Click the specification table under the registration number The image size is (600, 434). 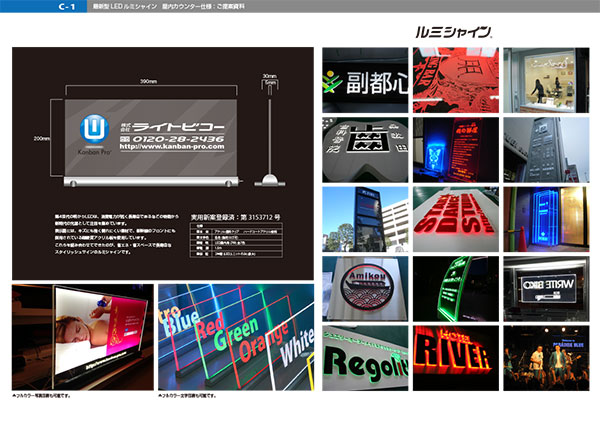click(236, 240)
